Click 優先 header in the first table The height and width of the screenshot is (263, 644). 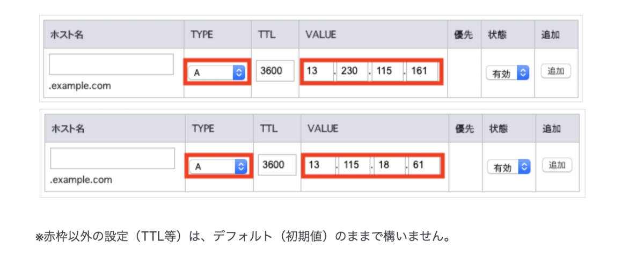tap(463, 35)
